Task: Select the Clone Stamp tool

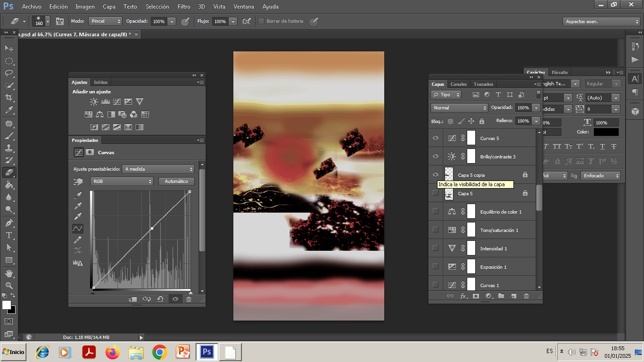Action: click(x=9, y=148)
